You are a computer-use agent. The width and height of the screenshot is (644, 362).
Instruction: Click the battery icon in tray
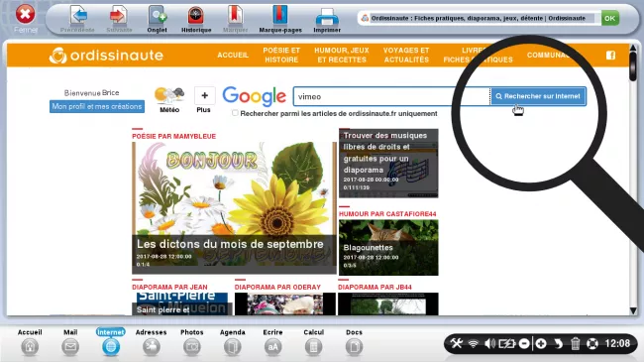tap(507, 343)
